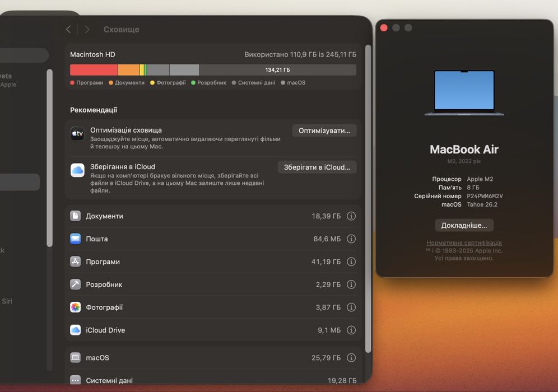The width and height of the screenshot is (558, 392).
Task: Click the Документи row icon
Action: click(x=75, y=216)
